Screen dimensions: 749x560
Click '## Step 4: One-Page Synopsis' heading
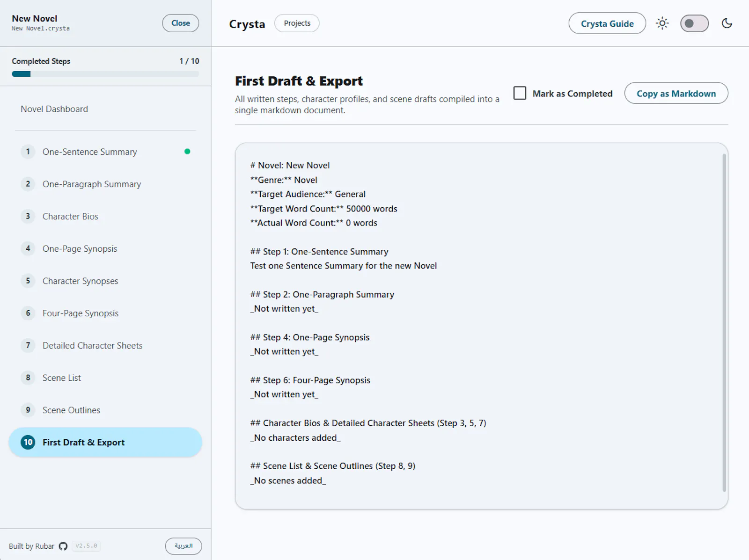[310, 337]
